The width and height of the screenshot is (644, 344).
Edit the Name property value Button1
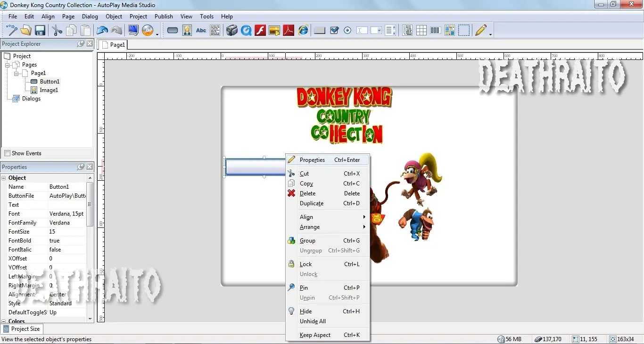(67, 187)
